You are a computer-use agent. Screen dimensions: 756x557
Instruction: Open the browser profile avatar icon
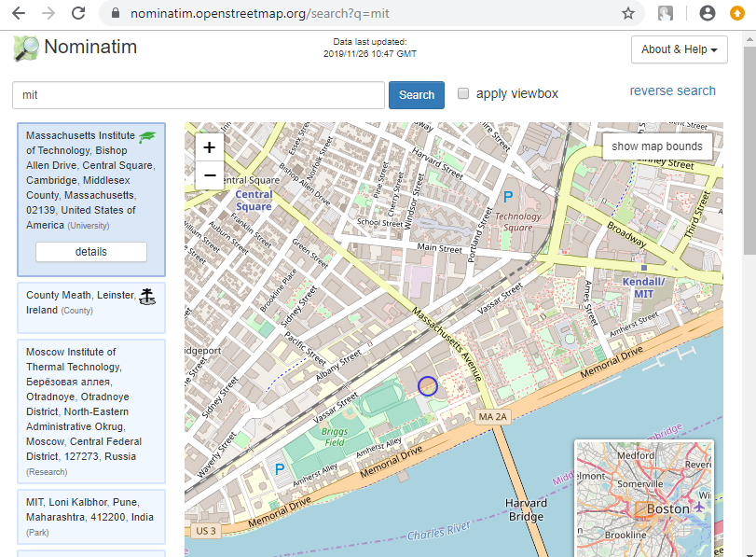click(x=706, y=14)
